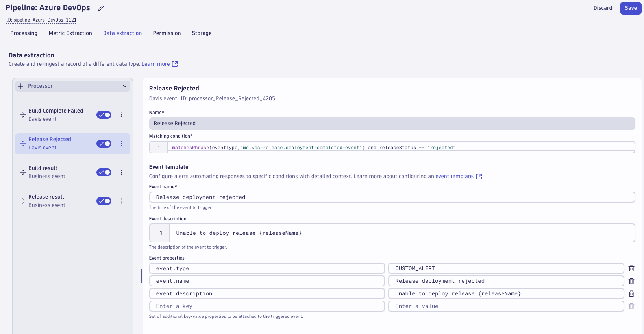Click the Event name input field
644x334 pixels.
point(392,197)
